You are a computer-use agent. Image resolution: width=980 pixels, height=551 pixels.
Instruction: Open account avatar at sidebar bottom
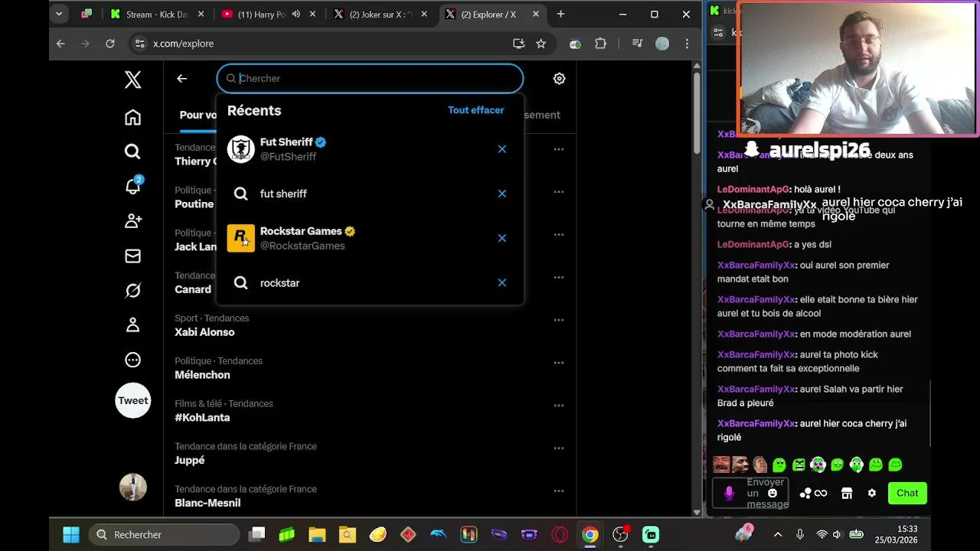click(133, 487)
